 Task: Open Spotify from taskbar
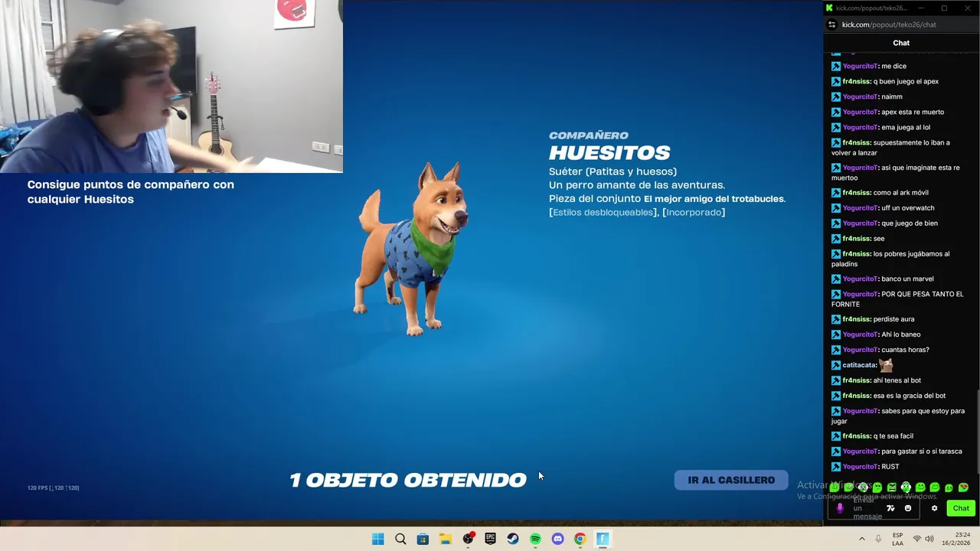[535, 539]
